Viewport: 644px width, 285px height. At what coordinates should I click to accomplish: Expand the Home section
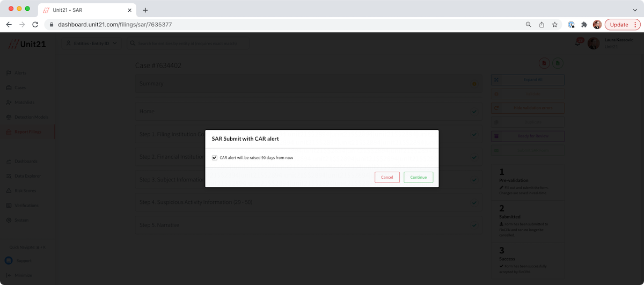pyautogui.click(x=308, y=112)
